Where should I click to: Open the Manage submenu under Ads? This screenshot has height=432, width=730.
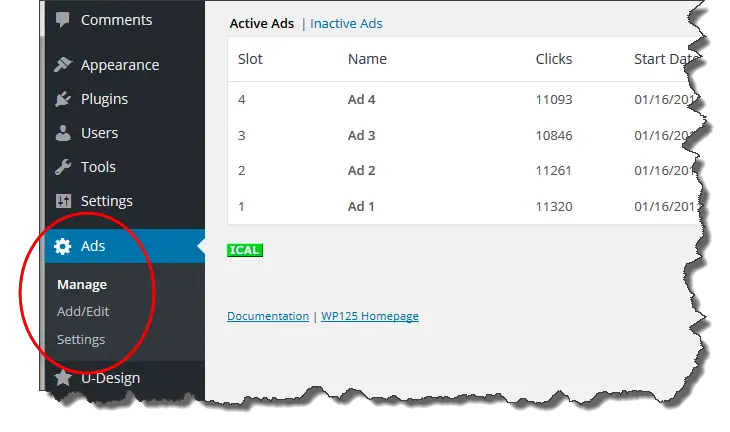82,284
